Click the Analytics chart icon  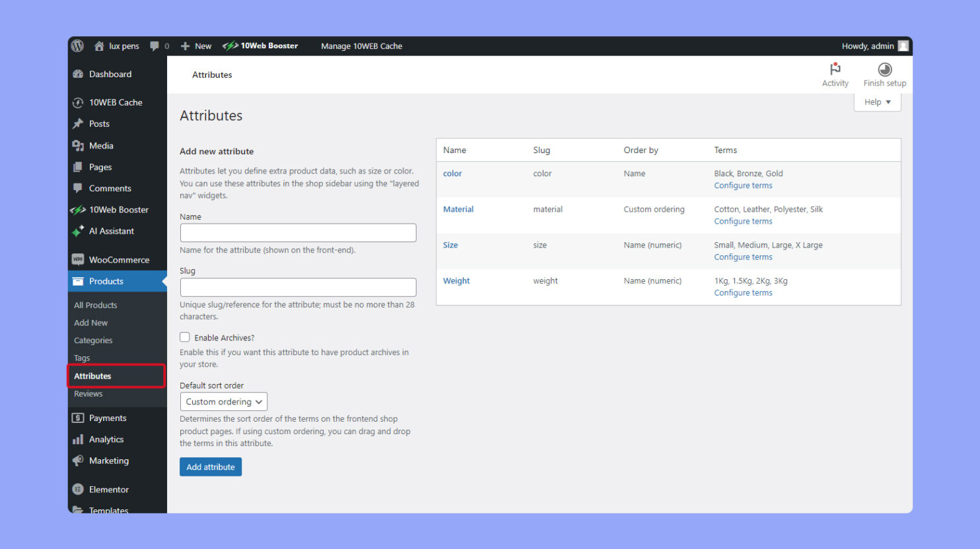78,439
